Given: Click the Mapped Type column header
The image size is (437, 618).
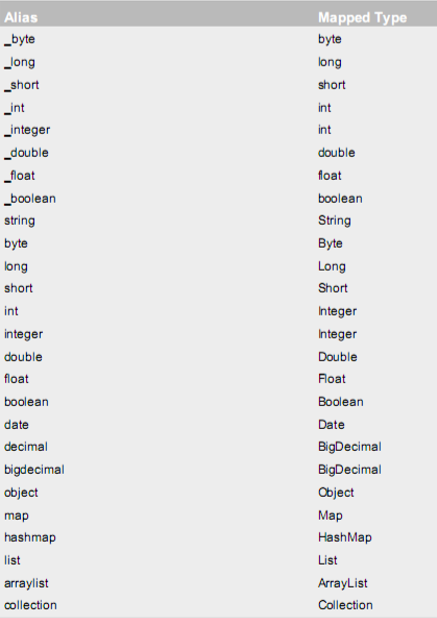Looking at the screenshot, I should coord(362,17).
